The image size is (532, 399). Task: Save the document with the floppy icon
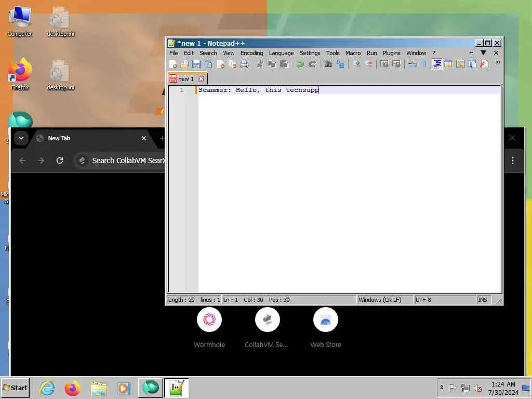pyautogui.click(x=196, y=64)
